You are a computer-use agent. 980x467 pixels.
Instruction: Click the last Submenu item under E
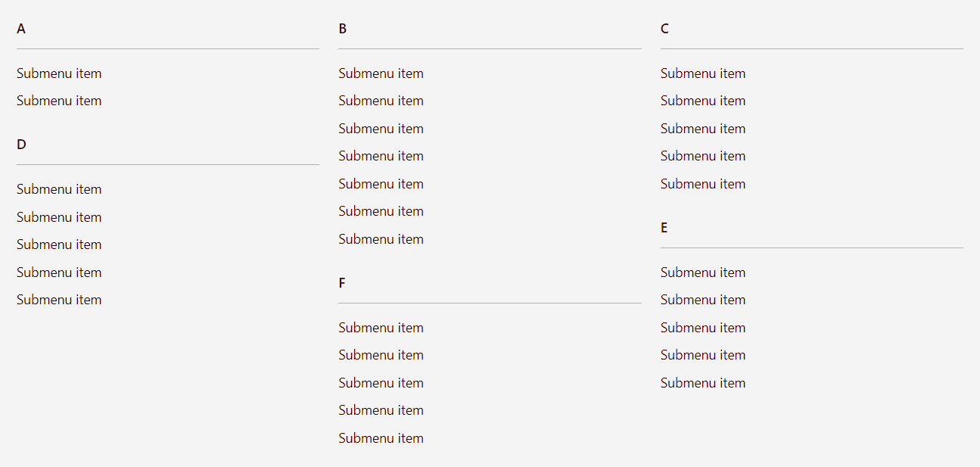[702, 383]
